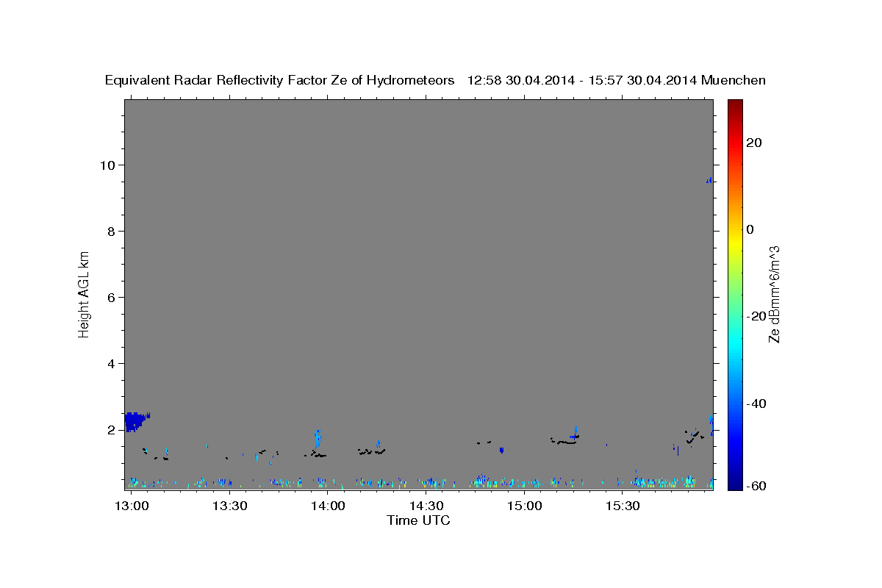Image resolution: width=882 pixels, height=588 pixels.
Task: Click the '20' colorbar tick value
Action: (x=753, y=143)
